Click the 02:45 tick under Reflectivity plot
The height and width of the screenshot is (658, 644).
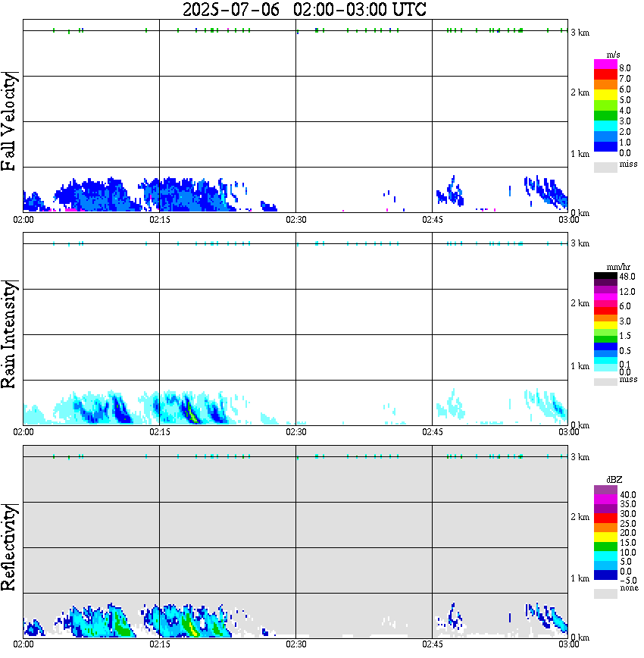pos(432,644)
